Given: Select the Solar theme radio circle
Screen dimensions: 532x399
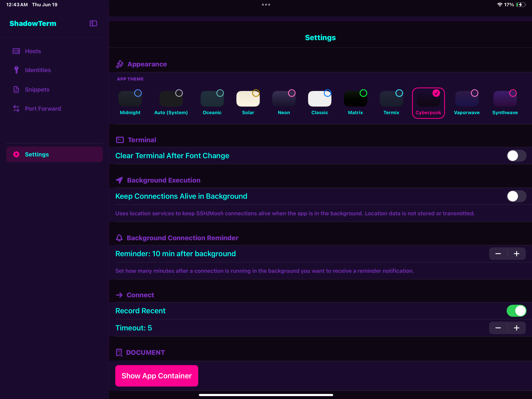Looking at the screenshot, I should pyautogui.click(x=256, y=93).
